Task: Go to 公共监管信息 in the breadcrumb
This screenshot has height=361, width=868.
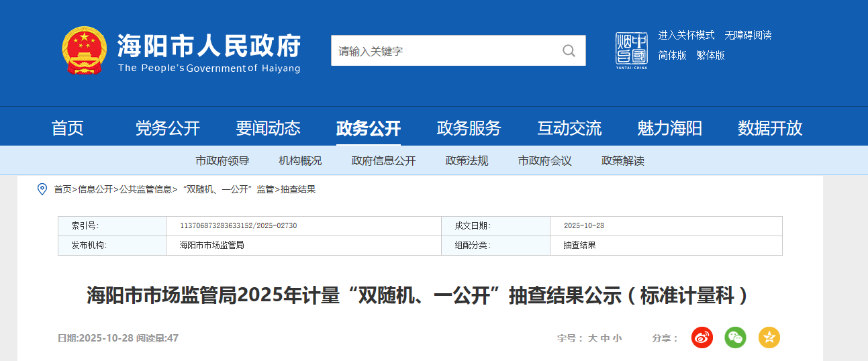Action: click(x=146, y=189)
